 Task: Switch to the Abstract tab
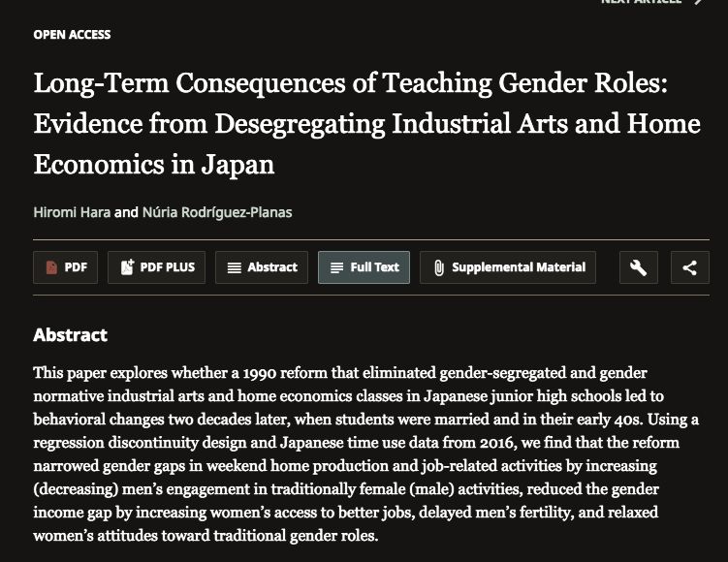pyautogui.click(x=262, y=267)
